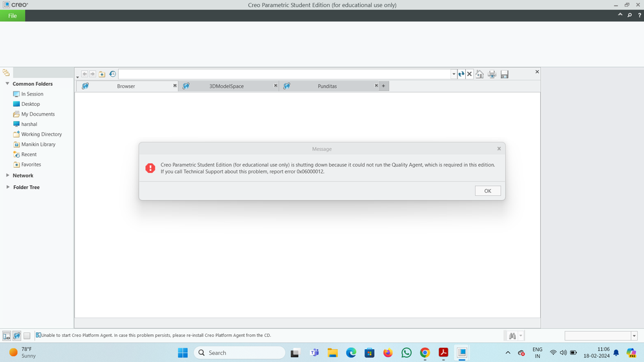Collapse the ribbon with caret icon

619,15
